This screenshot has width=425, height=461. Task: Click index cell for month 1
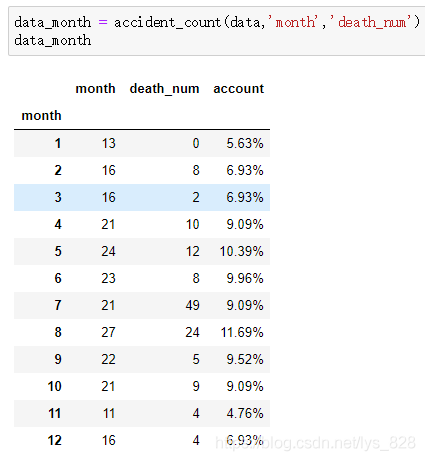(58, 143)
